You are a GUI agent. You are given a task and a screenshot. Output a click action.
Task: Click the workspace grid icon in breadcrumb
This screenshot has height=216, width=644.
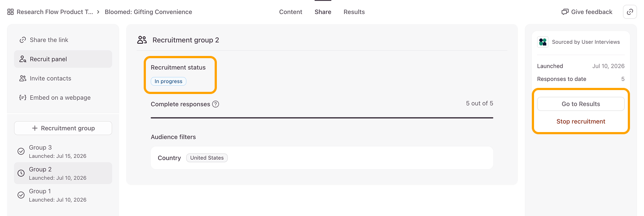[11, 12]
